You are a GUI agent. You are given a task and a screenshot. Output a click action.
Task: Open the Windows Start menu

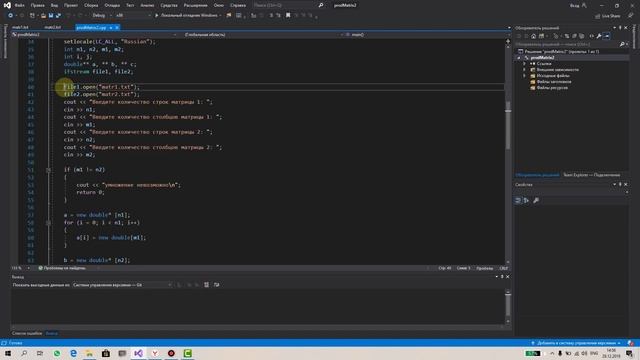[8, 353]
